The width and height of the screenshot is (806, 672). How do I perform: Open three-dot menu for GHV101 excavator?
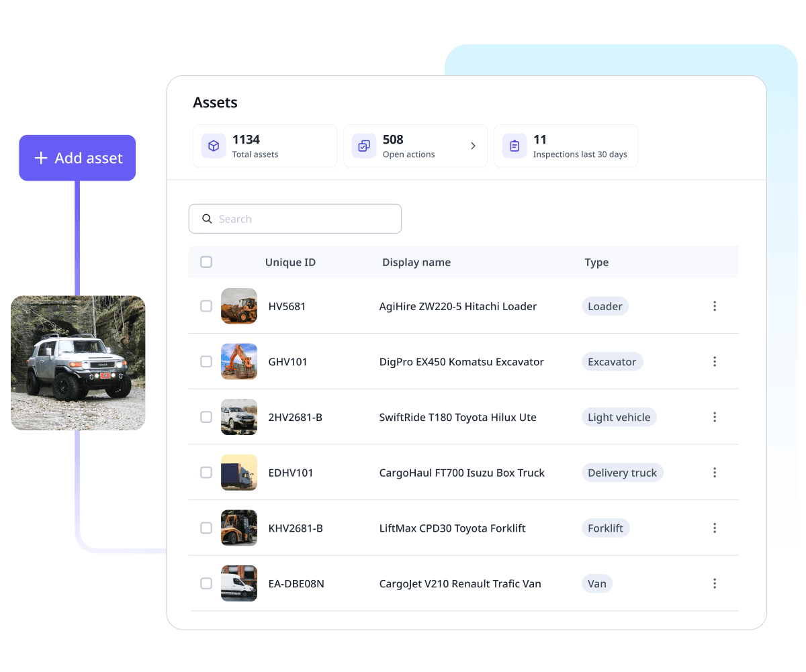click(x=715, y=362)
